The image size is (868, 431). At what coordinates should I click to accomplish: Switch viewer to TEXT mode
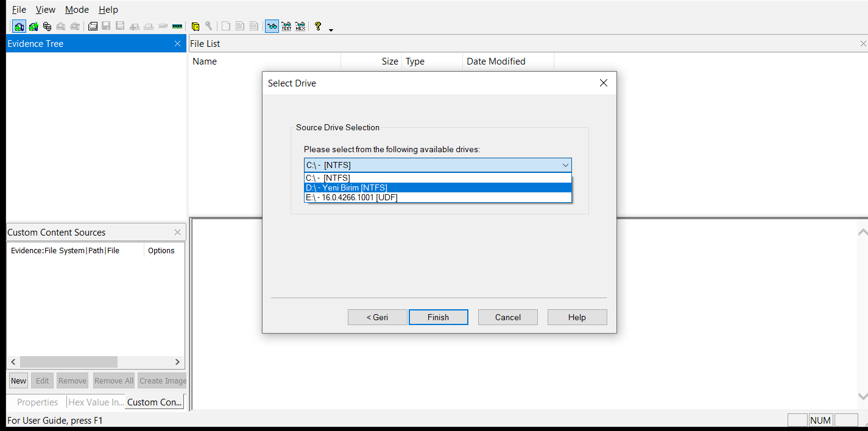tap(286, 26)
